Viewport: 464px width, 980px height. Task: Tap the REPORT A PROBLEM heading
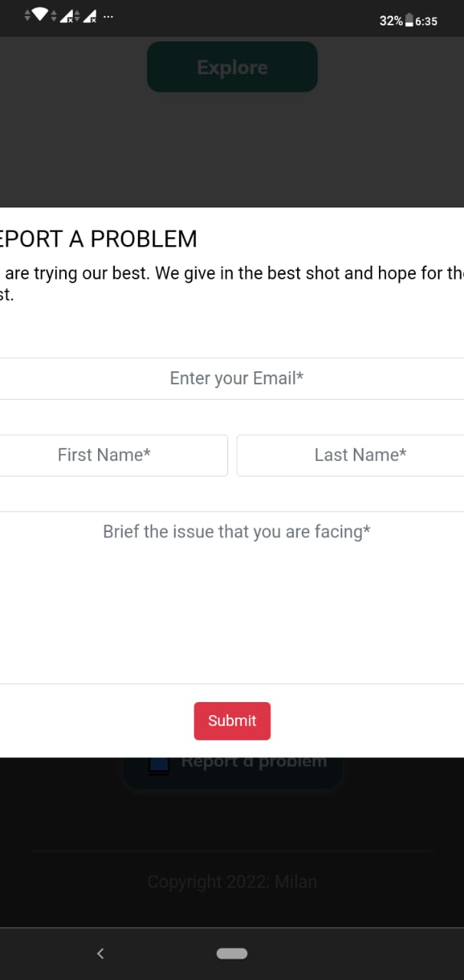pyautogui.click(x=99, y=239)
